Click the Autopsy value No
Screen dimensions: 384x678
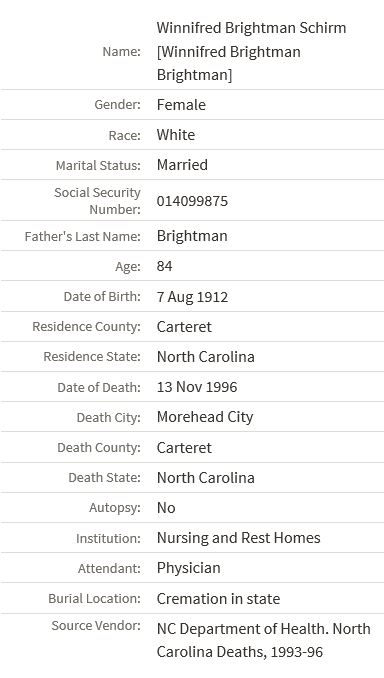pyautogui.click(x=166, y=508)
